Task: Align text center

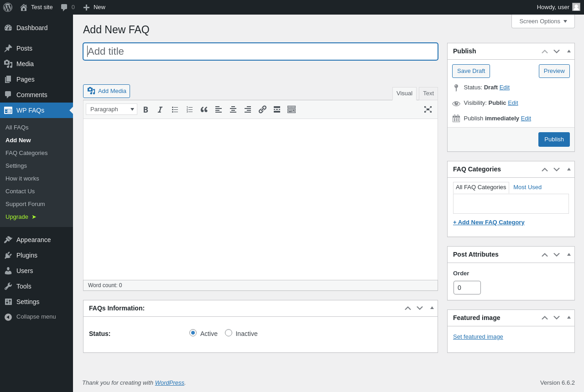Action: coord(233,109)
